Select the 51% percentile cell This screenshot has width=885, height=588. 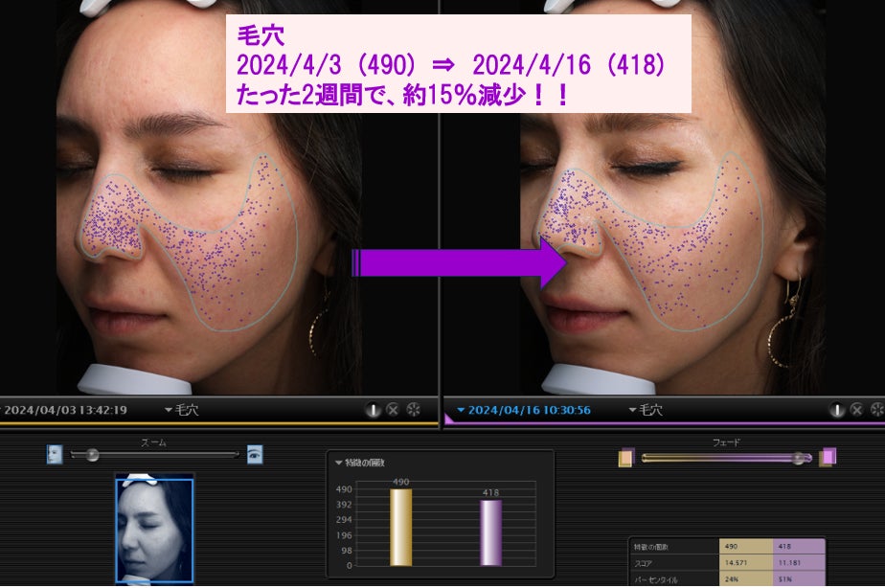799,579
